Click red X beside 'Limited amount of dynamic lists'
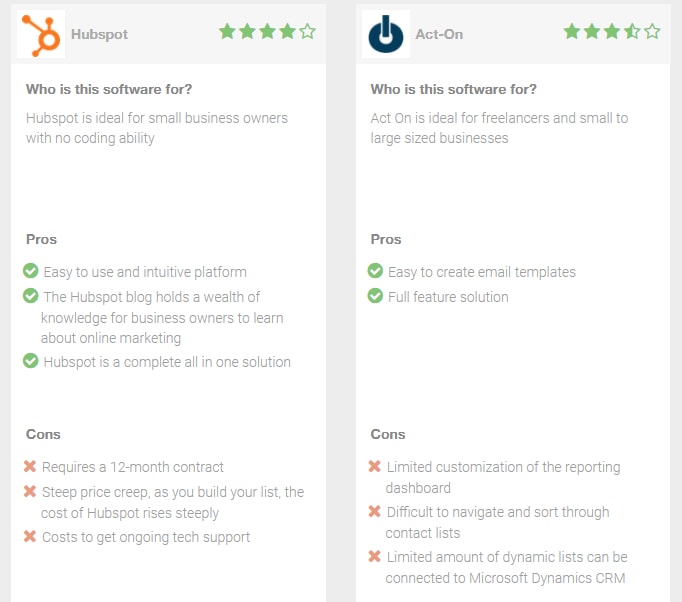This screenshot has height=602, width=682. (x=374, y=556)
